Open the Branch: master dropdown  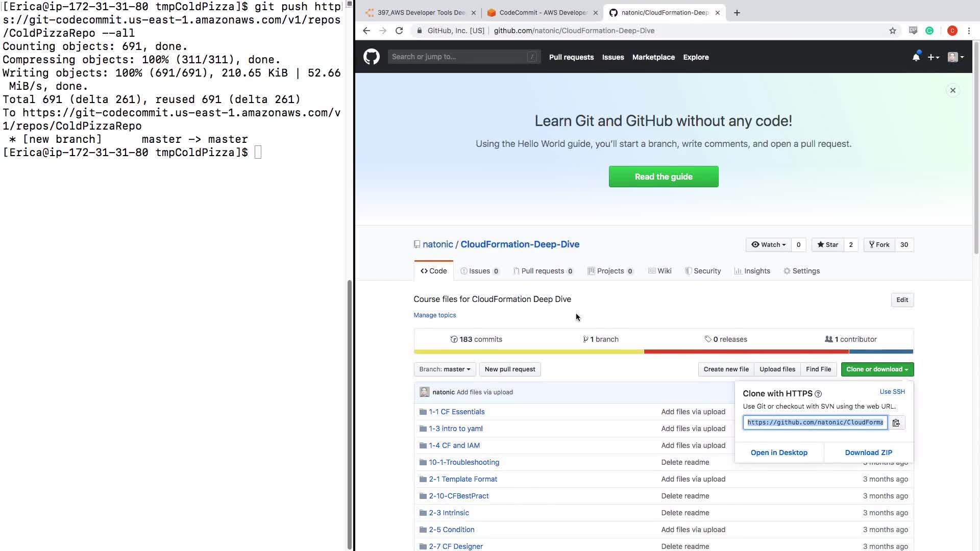pos(445,369)
